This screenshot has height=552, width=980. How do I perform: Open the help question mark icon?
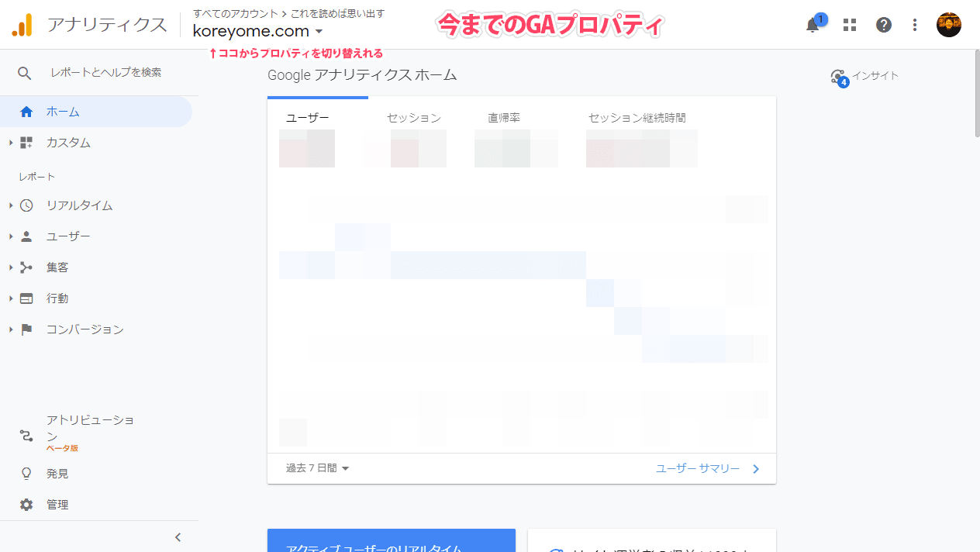coord(884,25)
